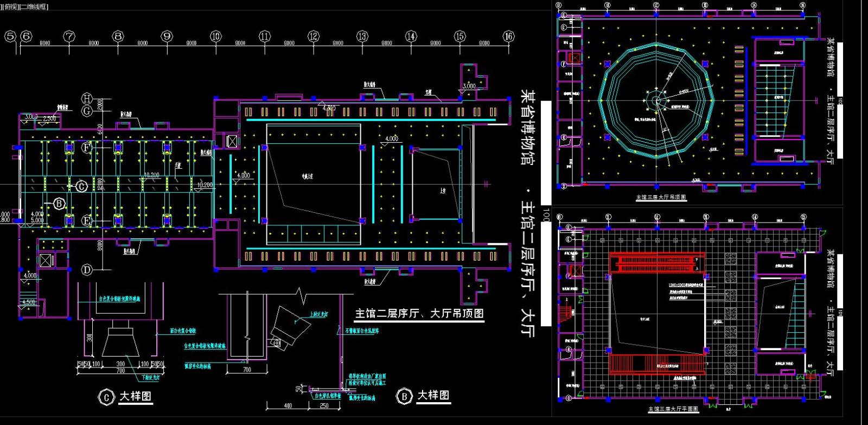Select grid axis bubble 11 in main plan
The width and height of the screenshot is (868, 425).
pos(265,36)
